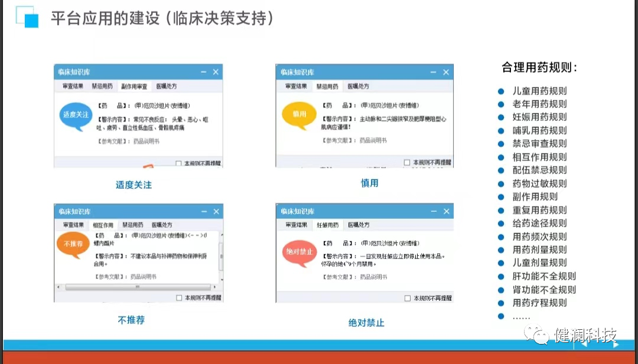Viewport: 638px width, 364px height.
Task: Select the 妊娠用药 tab
Action: 327,225
